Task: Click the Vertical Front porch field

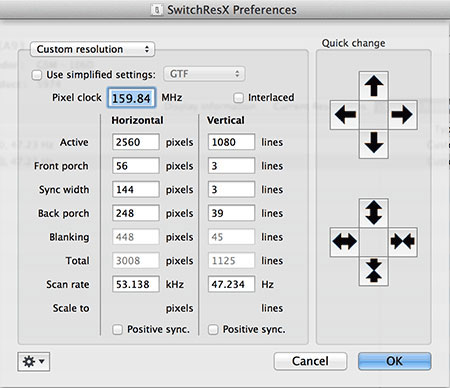Action: 231,166
